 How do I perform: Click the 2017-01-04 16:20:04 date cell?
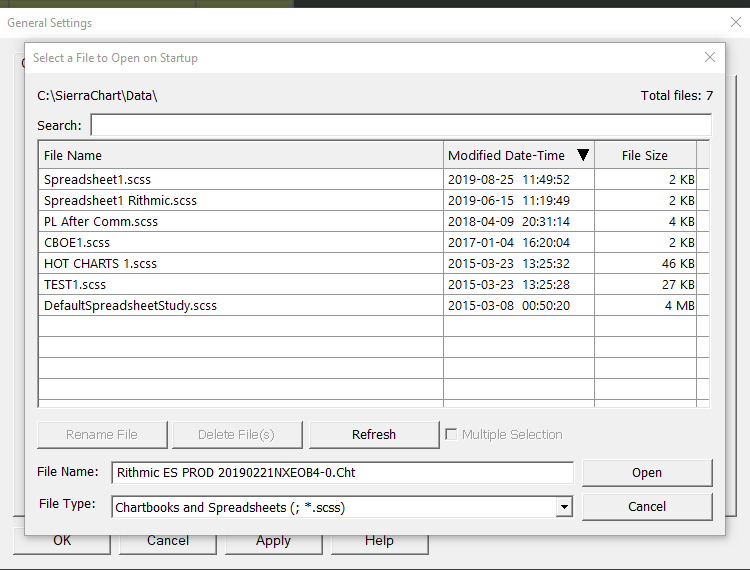tap(518, 242)
